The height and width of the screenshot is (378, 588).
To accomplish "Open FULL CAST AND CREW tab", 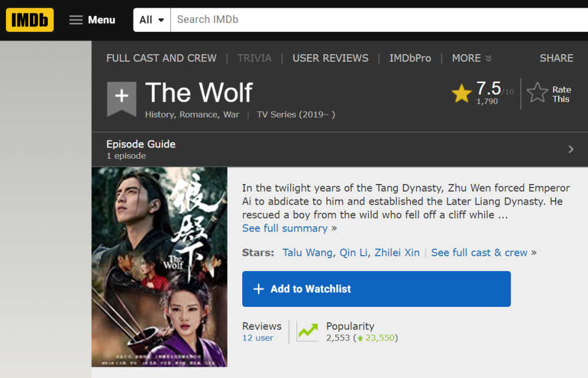I will click(x=161, y=58).
